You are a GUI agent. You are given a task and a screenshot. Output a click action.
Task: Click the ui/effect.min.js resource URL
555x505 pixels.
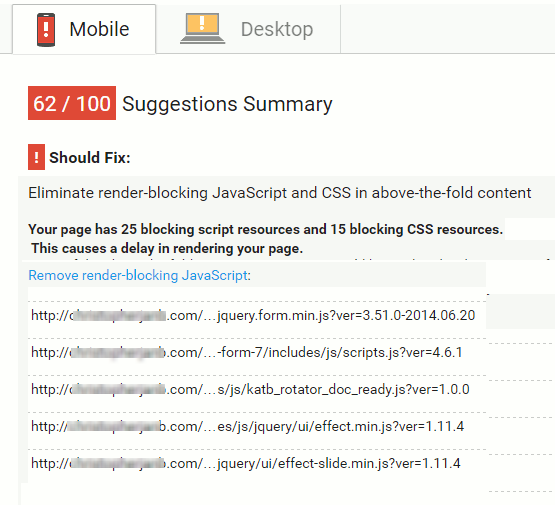(x=247, y=426)
